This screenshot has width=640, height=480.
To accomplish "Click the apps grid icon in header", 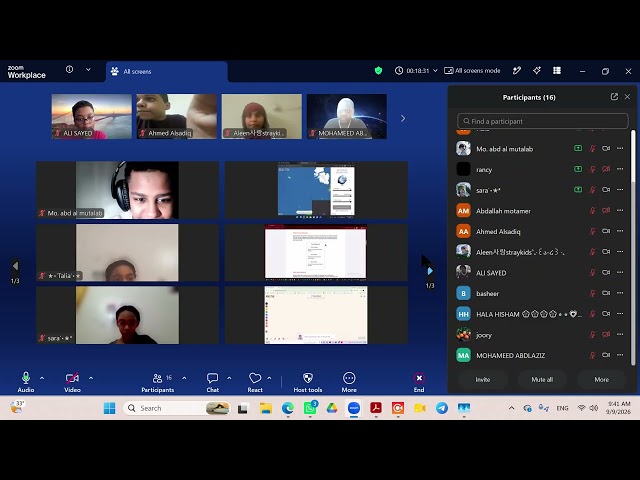I will (557, 71).
